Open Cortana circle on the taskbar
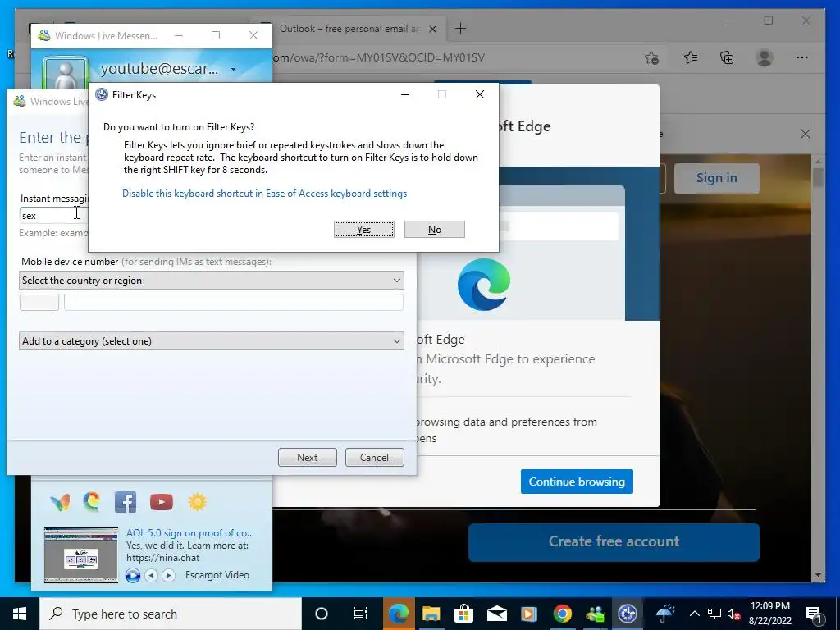 tap(322, 614)
